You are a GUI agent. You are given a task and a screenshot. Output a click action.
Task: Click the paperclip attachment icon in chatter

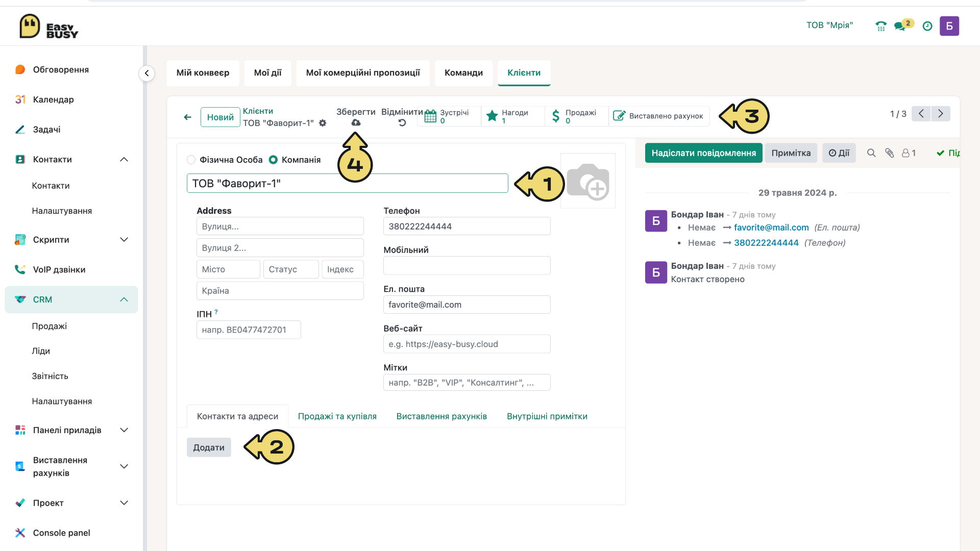tap(890, 153)
